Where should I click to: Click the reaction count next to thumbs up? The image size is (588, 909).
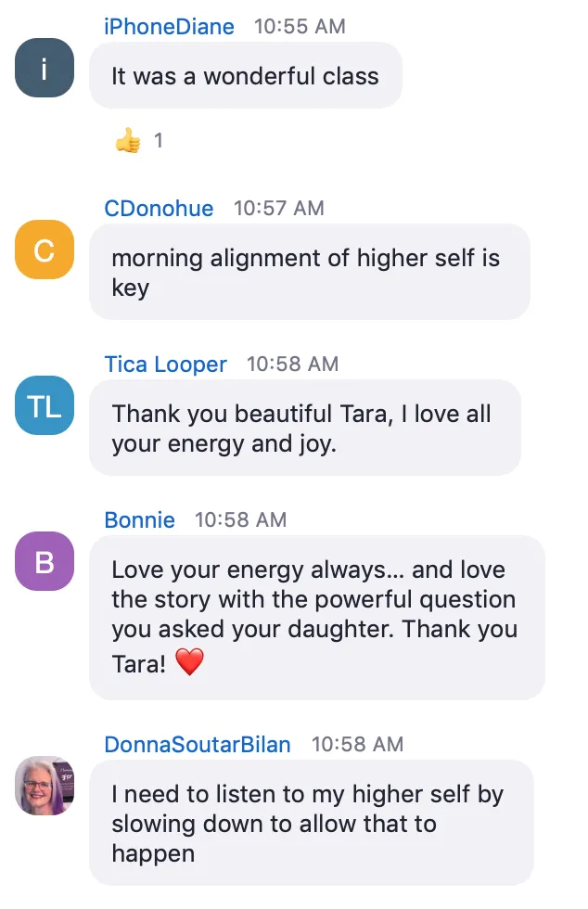tap(159, 140)
